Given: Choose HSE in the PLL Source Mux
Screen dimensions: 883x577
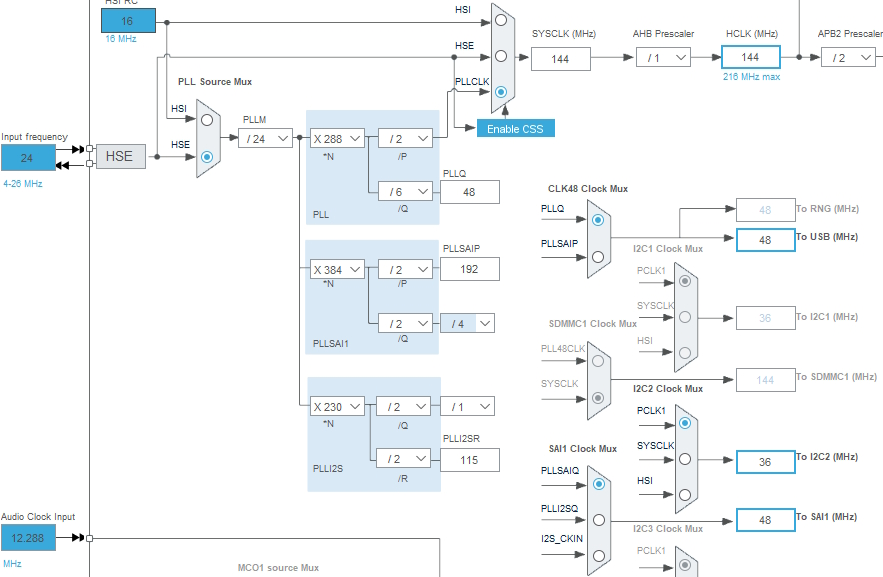Looking at the screenshot, I should coord(207,156).
